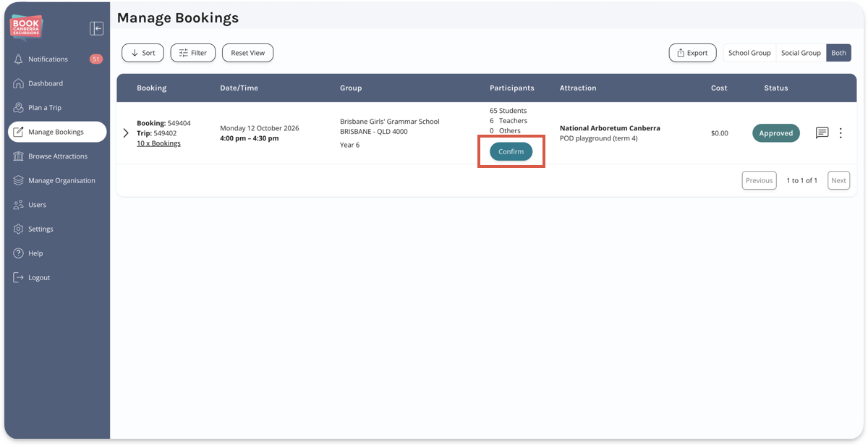Screen dimensions: 868x446
Task: Expand booking 549404 row chevron
Action: pos(126,133)
